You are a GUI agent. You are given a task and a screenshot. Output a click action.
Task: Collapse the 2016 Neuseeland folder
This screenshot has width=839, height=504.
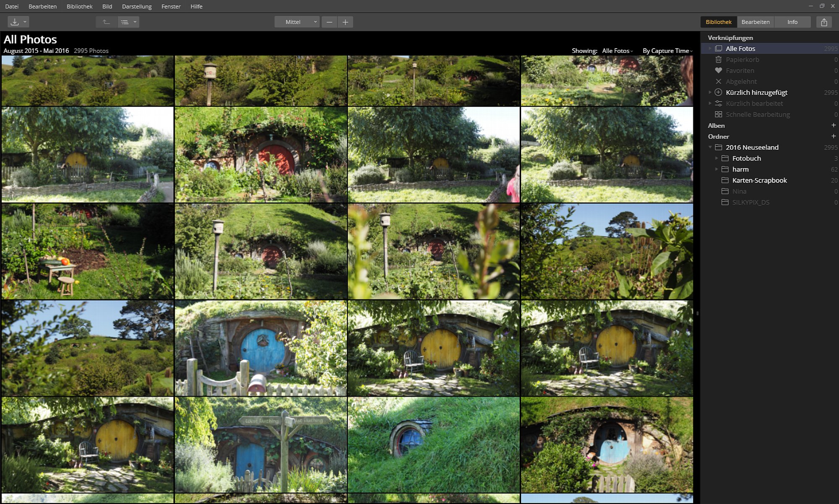pos(710,147)
